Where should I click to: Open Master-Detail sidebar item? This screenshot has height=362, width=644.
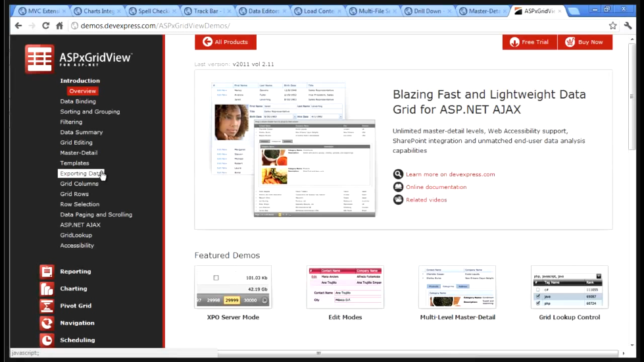(x=79, y=153)
